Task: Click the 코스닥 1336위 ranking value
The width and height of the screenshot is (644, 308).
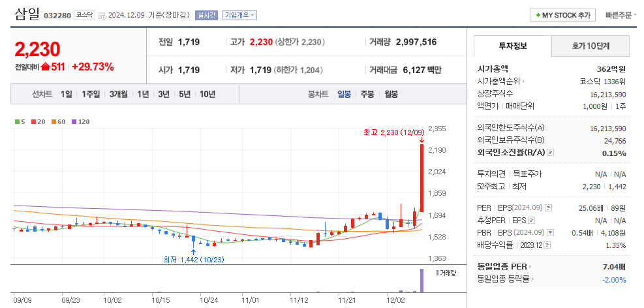Action: tap(603, 82)
